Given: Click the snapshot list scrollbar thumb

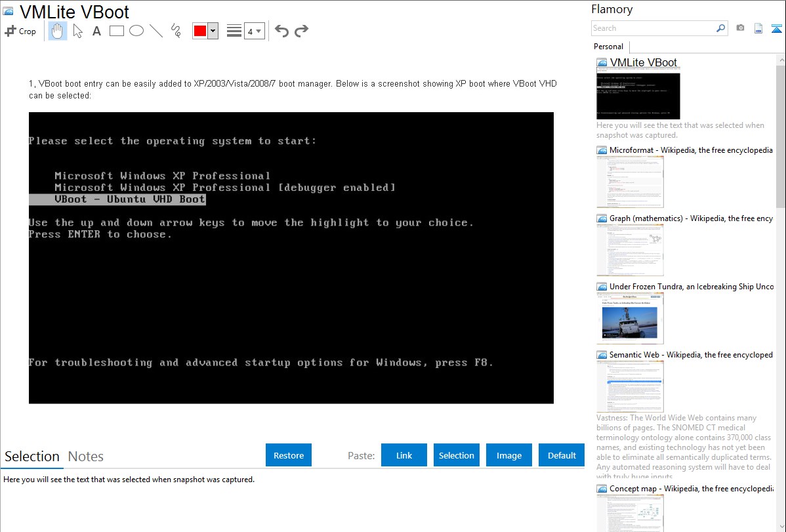Looking at the screenshot, I should pos(781,136).
